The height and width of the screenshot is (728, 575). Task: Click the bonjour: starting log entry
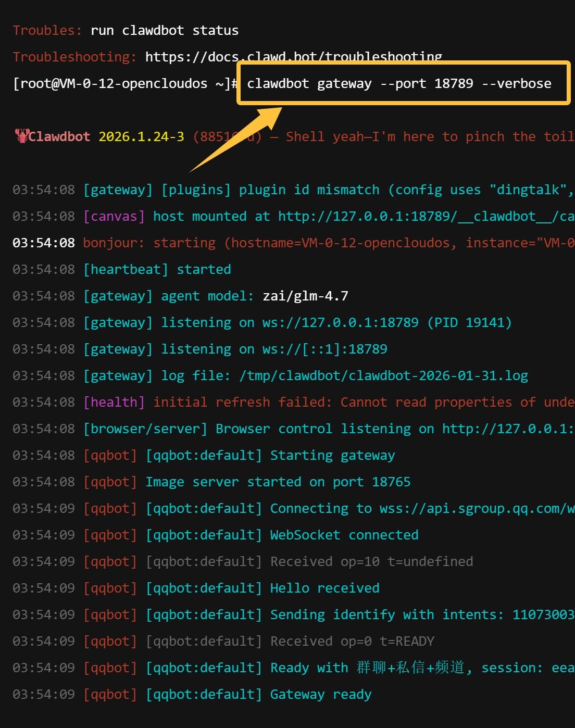pyautogui.click(x=149, y=243)
